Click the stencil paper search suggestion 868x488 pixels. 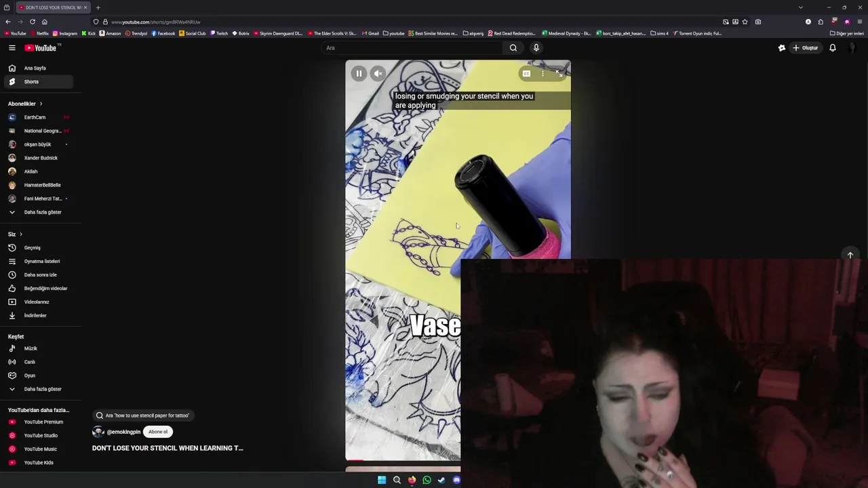pos(142,415)
